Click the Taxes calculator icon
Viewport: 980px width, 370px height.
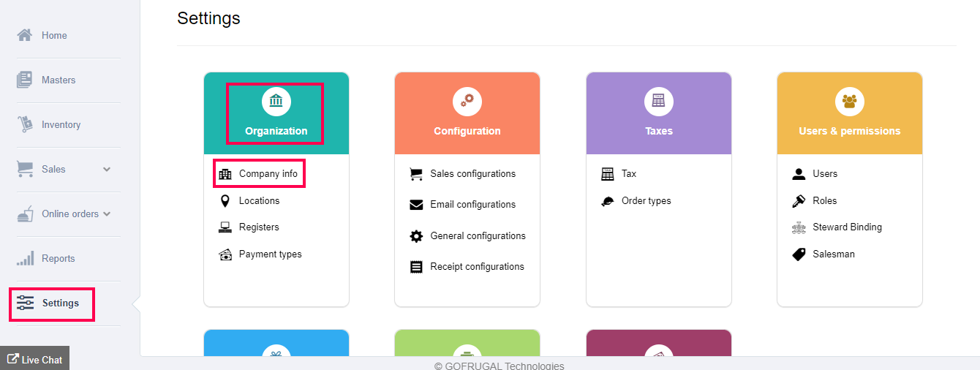(x=658, y=101)
